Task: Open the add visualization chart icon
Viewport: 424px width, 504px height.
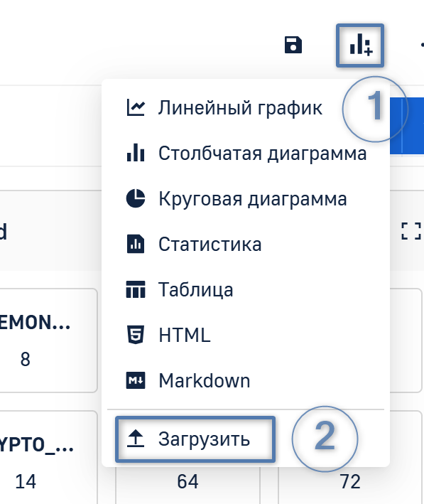Action: (x=361, y=45)
